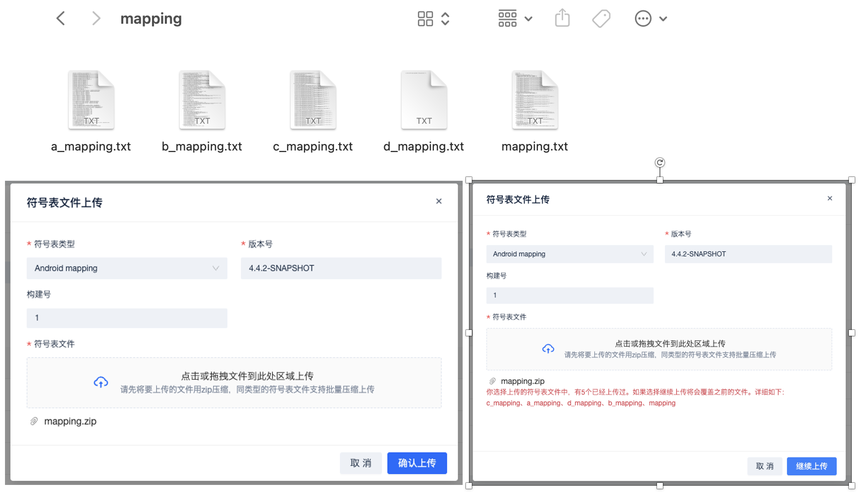Select the c_mapping.txt file icon

[x=313, y=100]
